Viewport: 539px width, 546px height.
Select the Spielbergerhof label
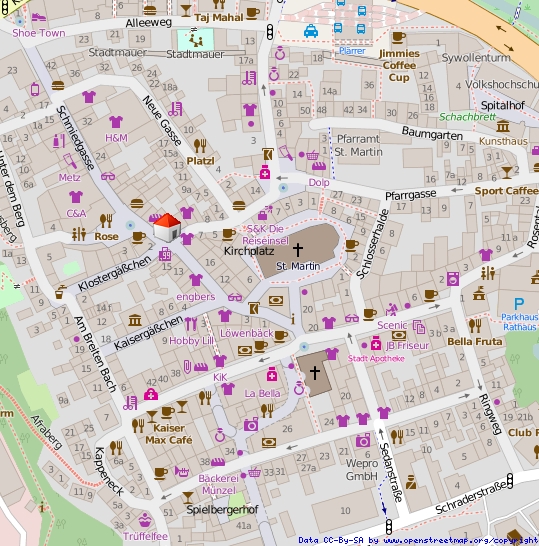pos(222,510)
